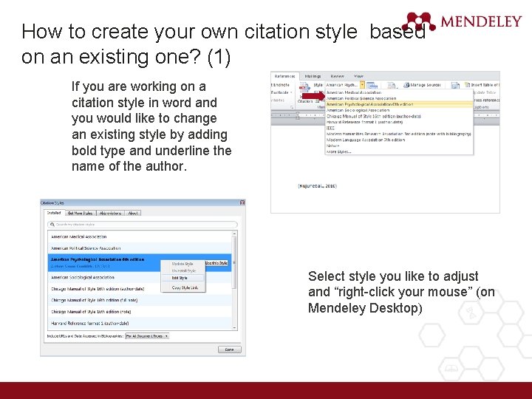Click Next Footnote in the Word ribbon

[x=282, y=92]
